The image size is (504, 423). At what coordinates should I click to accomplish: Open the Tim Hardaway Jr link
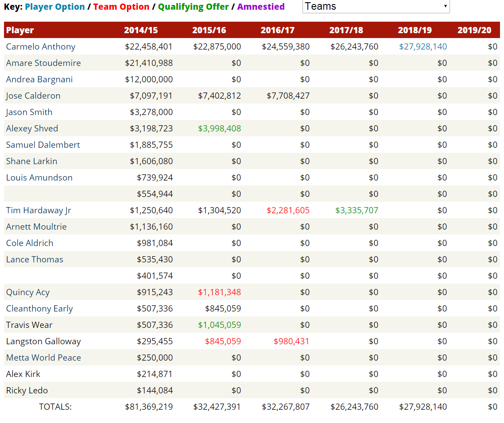tap(39, 211)
